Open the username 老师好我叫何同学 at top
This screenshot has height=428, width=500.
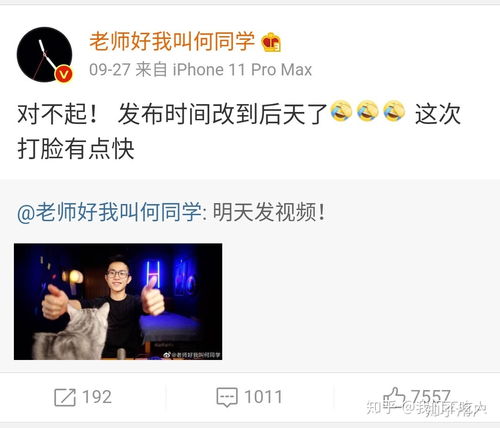(x=172, y=42)
